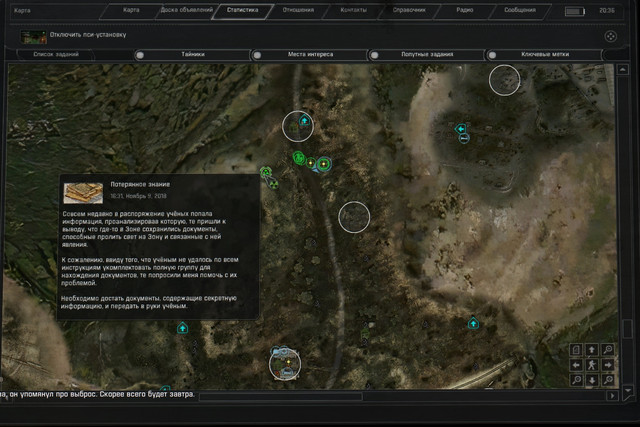Click the Карта header label
The image size is (640, 427).
pos(22,10)
